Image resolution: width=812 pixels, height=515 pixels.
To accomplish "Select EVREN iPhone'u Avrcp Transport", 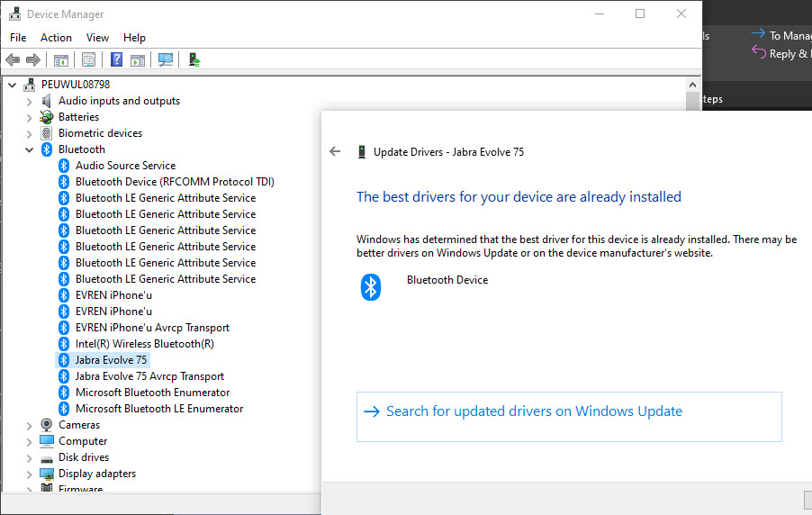I will pyautogui.click(x=152, y=328).
